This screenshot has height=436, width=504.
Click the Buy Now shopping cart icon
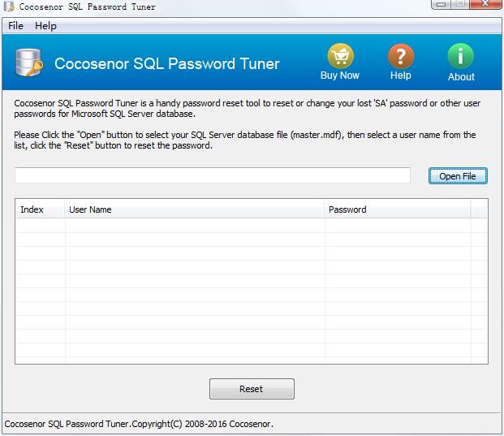(x=340, y=56)
